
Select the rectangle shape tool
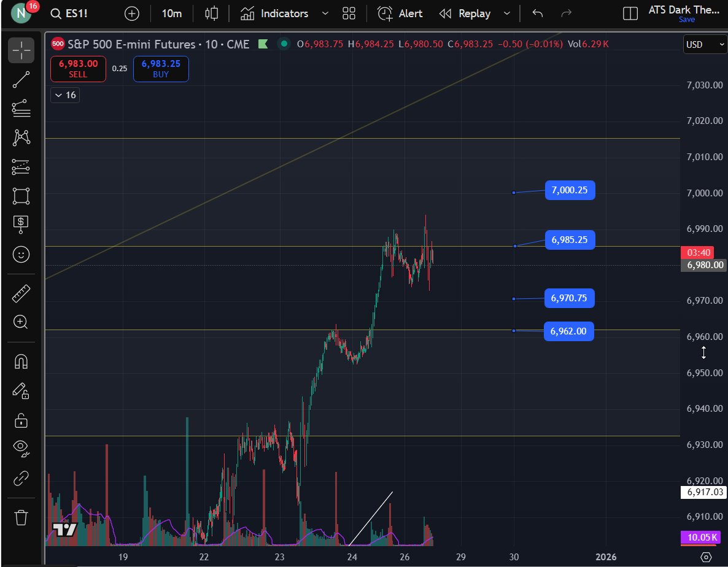[21, 196]
